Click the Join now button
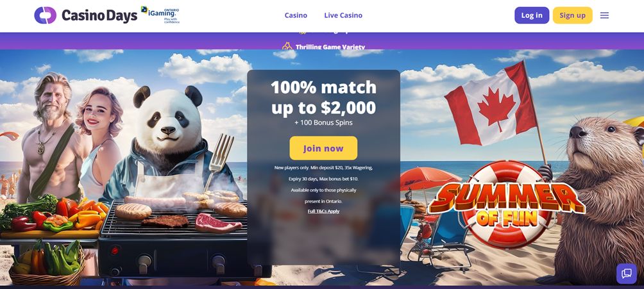Screen dimensions: 644x289 click(x=323, y=148)
